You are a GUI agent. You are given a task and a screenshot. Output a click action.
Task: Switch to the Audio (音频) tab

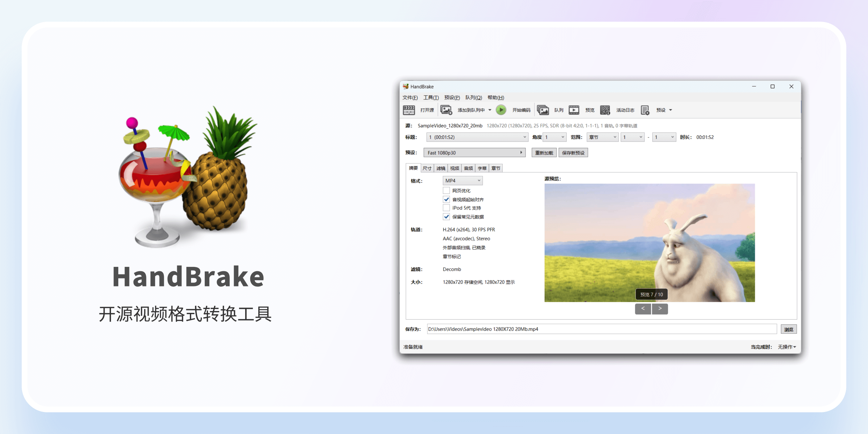tap(468, 168)
